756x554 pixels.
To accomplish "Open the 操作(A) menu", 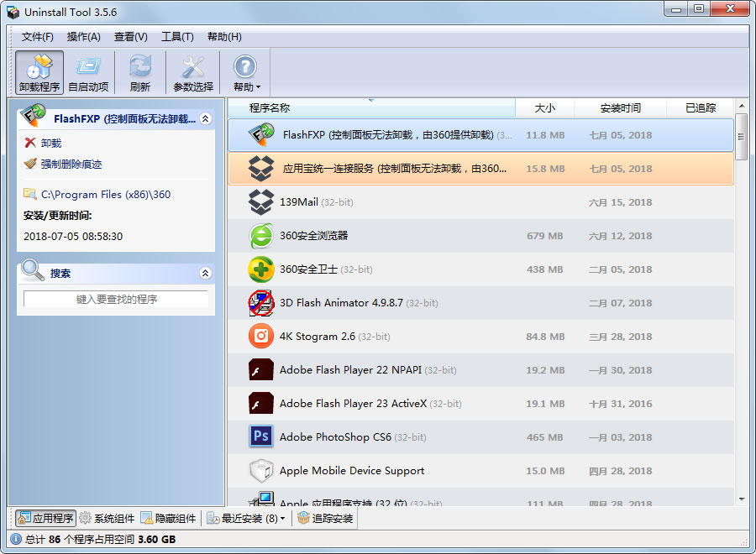I will point(83,37).
